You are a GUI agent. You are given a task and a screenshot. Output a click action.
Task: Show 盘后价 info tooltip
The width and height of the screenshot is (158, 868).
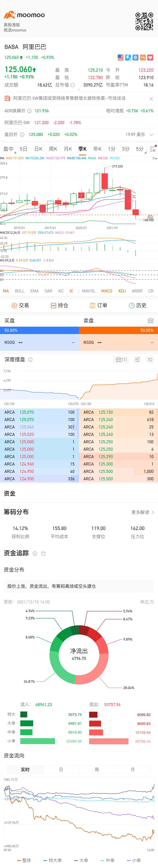pos(22,134)
